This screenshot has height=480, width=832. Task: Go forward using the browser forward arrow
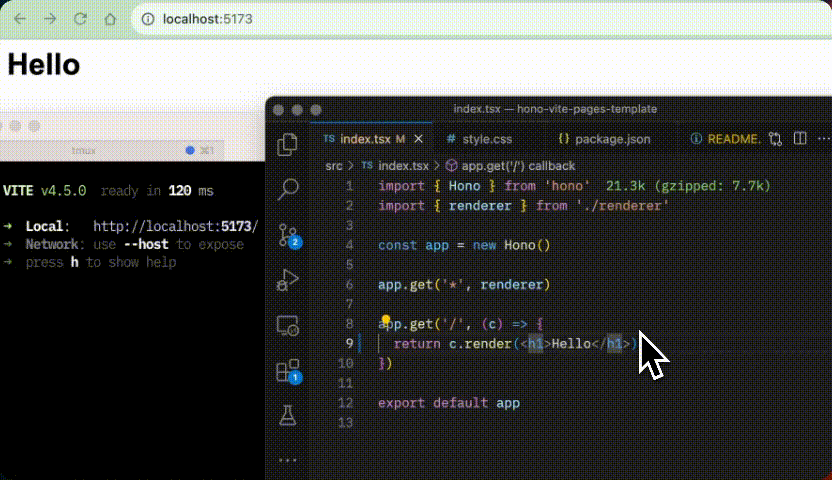50,19
